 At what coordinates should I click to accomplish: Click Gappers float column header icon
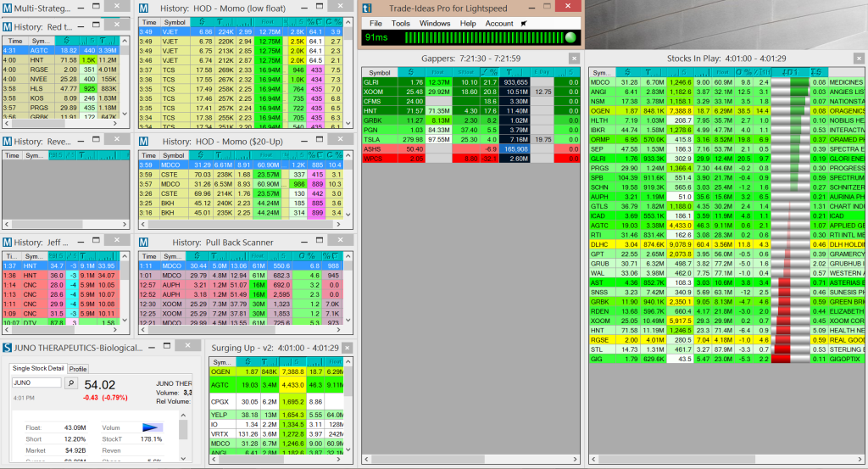pos(438,73)
